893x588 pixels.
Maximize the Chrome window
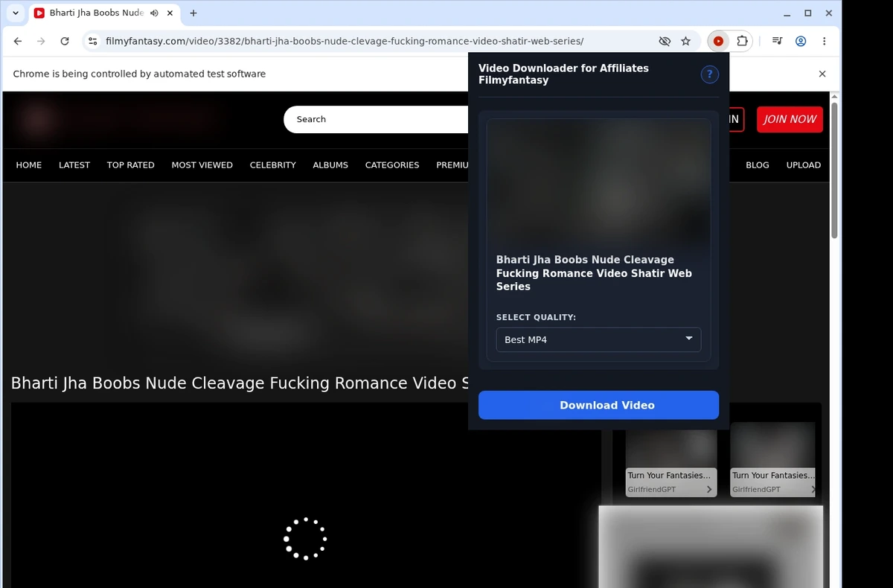[x=808, y=13]
